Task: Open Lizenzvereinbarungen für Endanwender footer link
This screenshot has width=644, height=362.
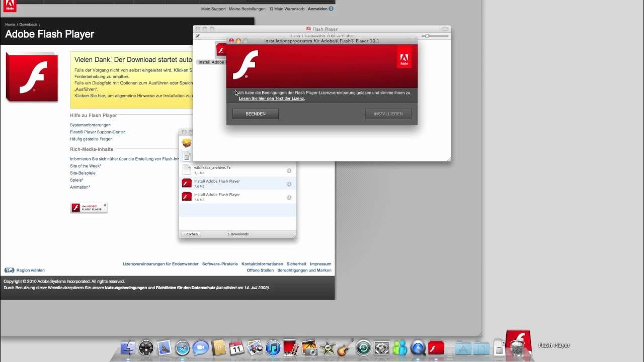Action: 160,264
